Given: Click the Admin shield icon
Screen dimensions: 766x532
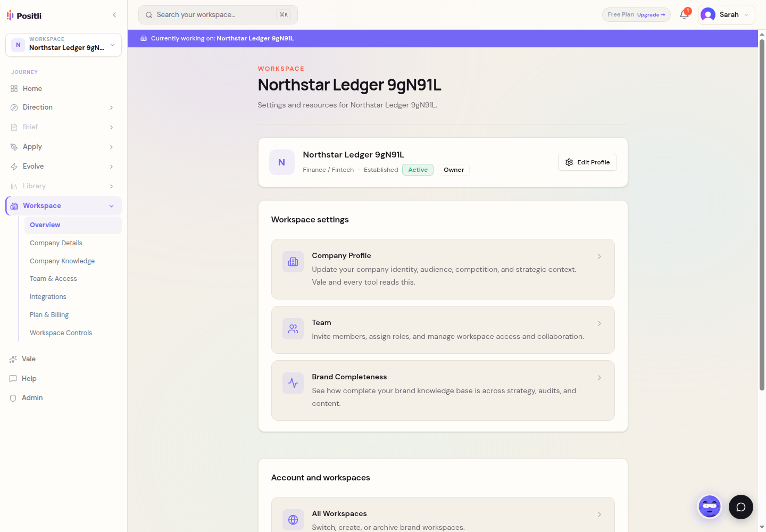Looking at the screenshot, I should coord(13,398).
